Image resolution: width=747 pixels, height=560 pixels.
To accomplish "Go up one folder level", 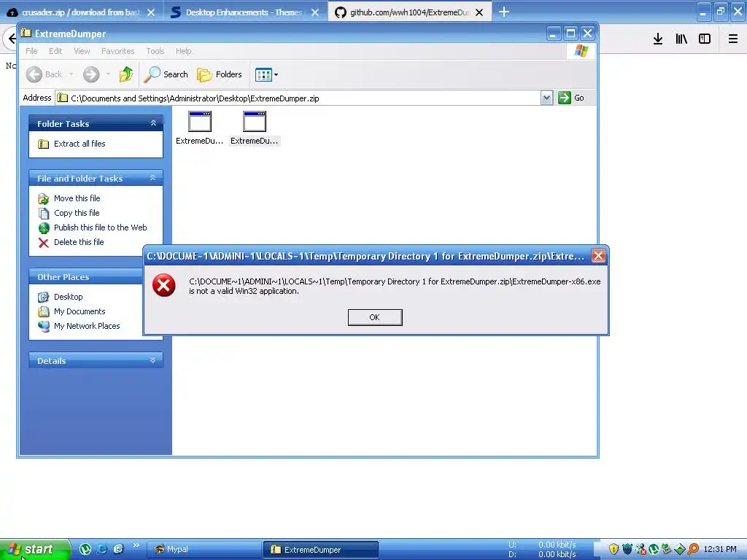I will coord(126,74).
